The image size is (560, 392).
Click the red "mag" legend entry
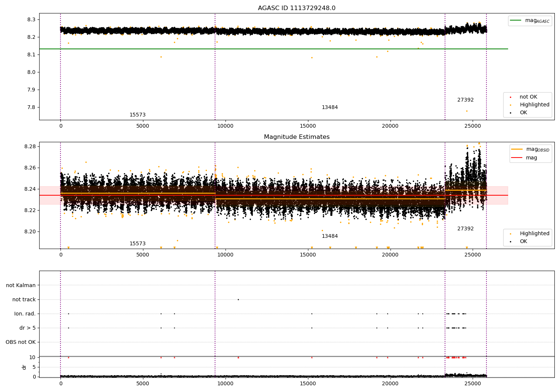(x=525, y=158)
